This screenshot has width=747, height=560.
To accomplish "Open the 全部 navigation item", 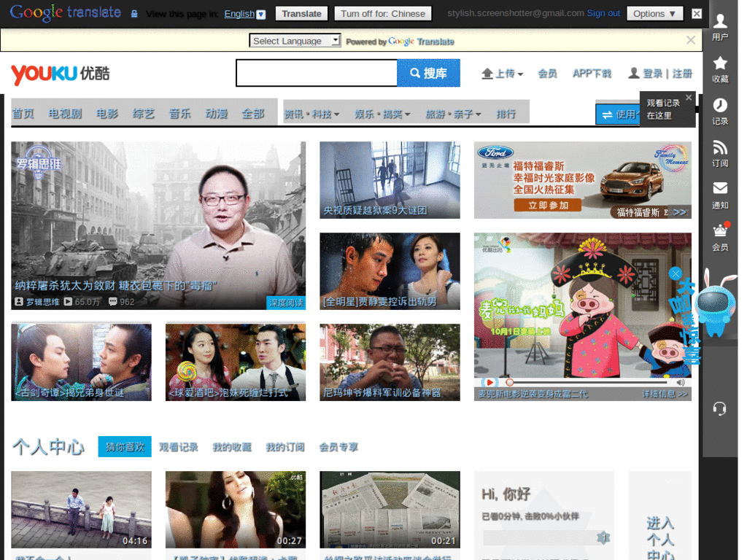I will point(253,113).
